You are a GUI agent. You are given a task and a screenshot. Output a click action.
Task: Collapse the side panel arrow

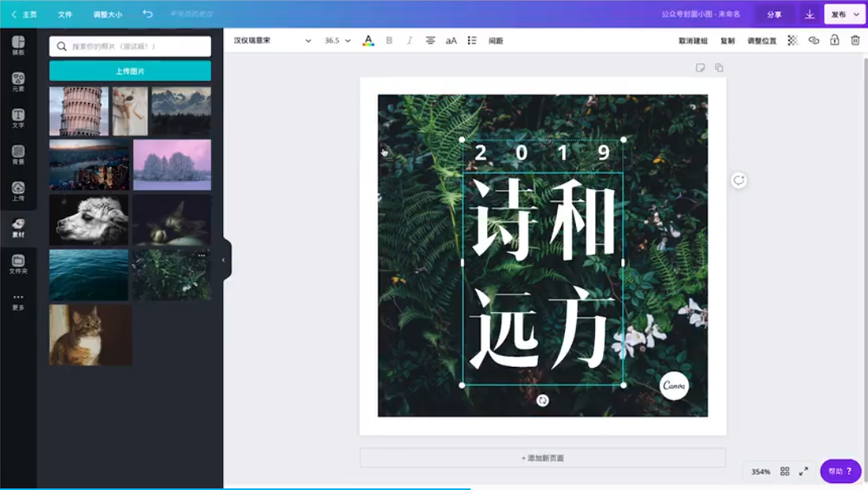225,260
